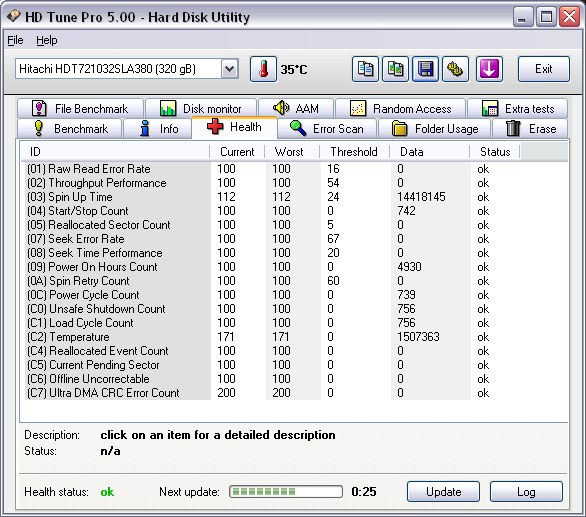Screen dimensions: 586x517
Task: Click the copy screenshot to clipboard icon
Action: 395,69
